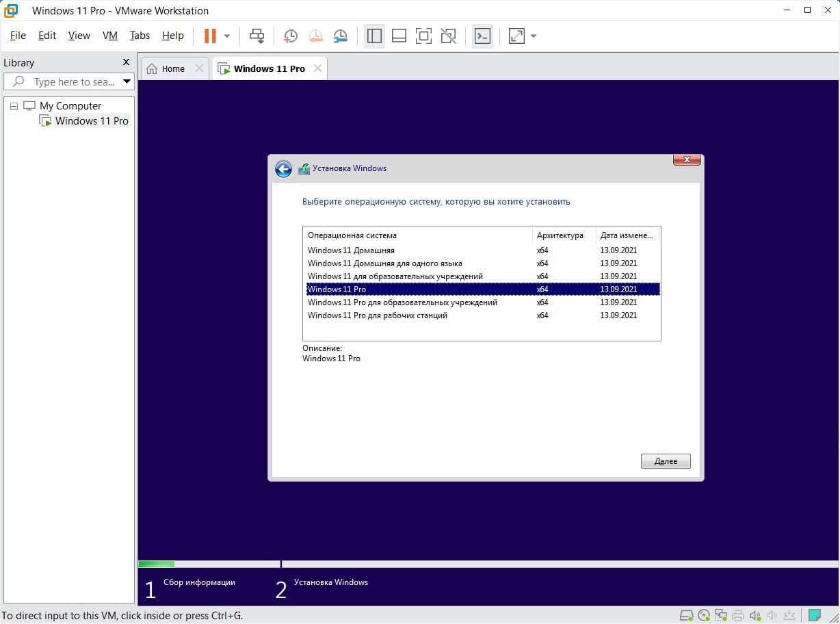Enter full screen mode
840x624 pixels.
[x=424, y=36]
